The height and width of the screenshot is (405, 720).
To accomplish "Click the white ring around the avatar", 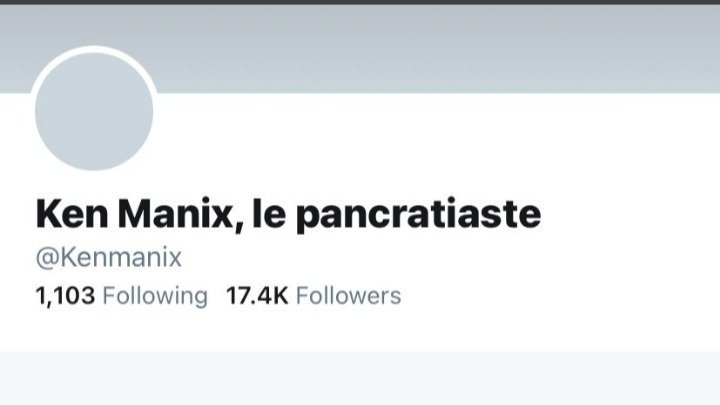I will pos(94,49).
